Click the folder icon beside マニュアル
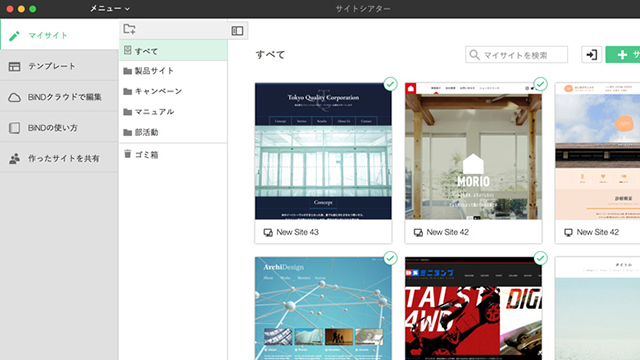 (128, 112)
